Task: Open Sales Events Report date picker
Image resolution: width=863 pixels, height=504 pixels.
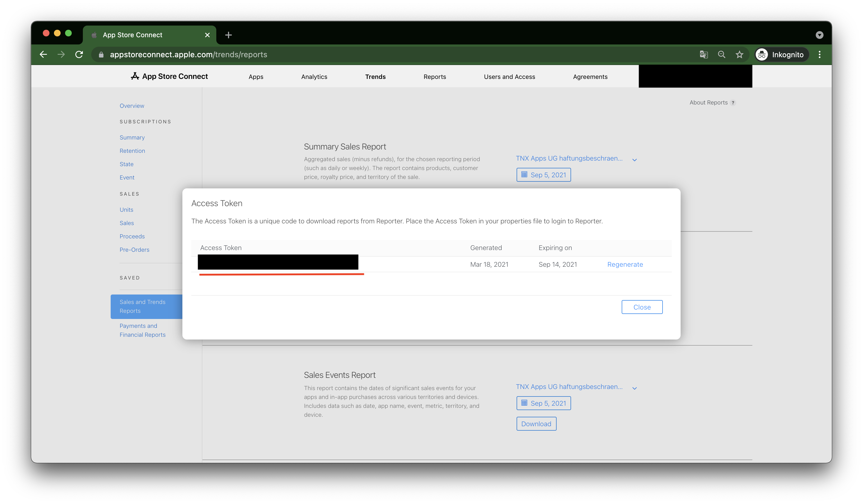Action: click(x=544, y=403)
